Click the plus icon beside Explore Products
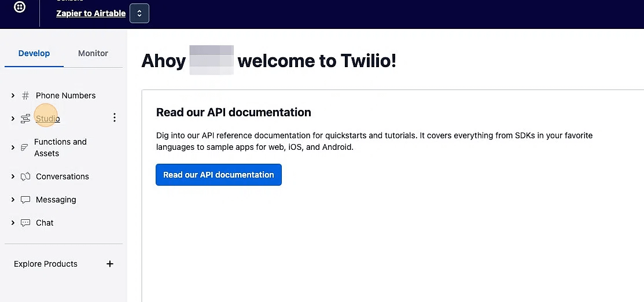This screenshot has width=644, height=302. click(x=110, y=264)
